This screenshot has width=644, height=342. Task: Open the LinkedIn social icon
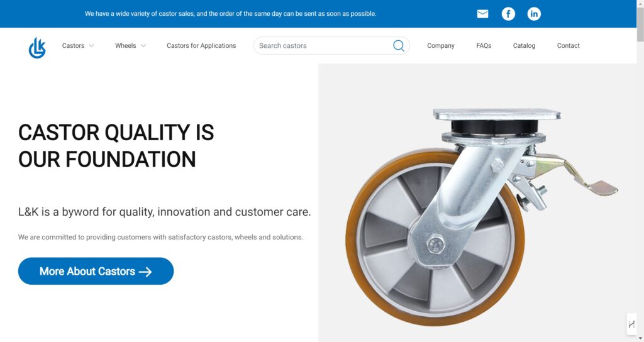click(x=534, y=14)
